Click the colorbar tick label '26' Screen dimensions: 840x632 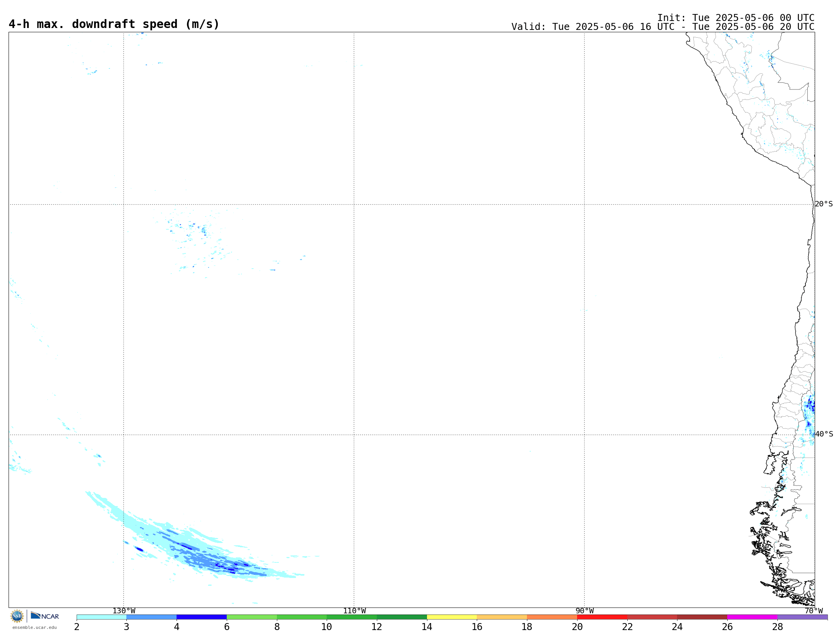tap(727, 627)
